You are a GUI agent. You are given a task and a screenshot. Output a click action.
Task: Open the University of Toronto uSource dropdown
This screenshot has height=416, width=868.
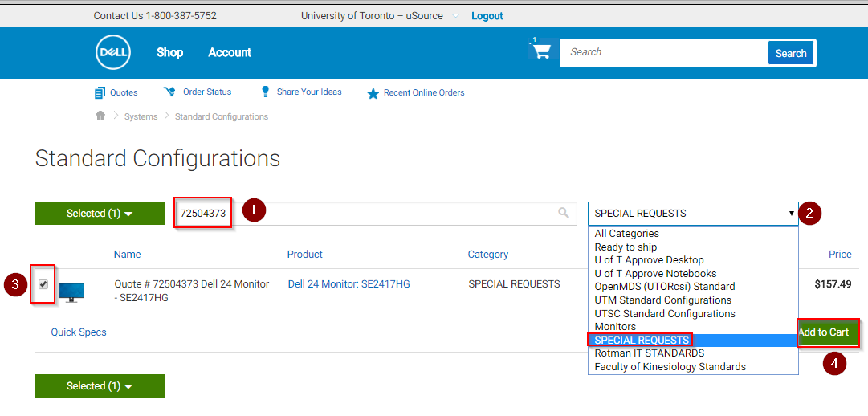click(x=455, y=16)
